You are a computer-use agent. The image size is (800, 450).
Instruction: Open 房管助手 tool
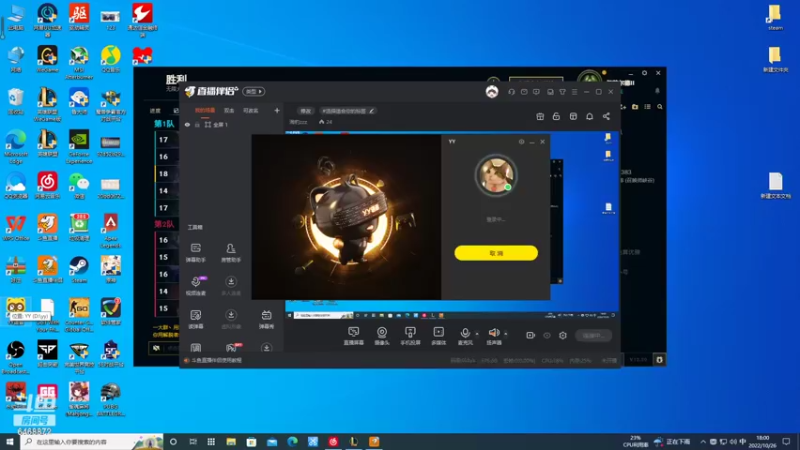(231, 253)
